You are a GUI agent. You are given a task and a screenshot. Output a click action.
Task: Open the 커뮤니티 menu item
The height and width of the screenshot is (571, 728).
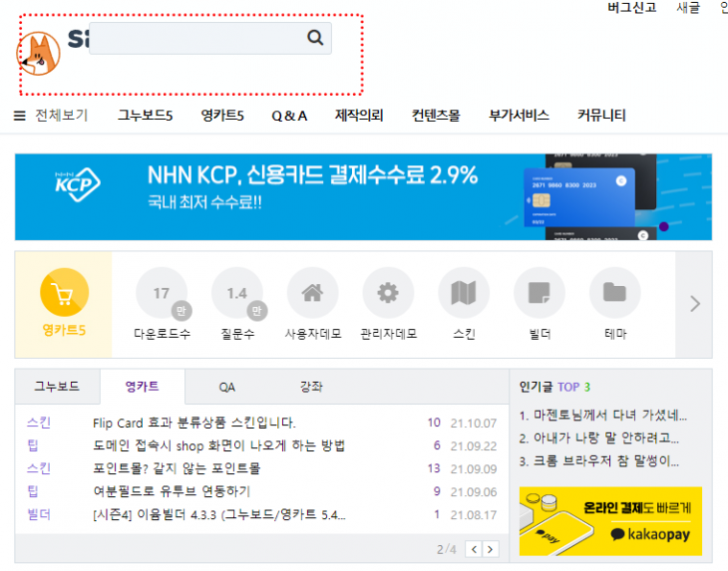(x=601, y=116)
